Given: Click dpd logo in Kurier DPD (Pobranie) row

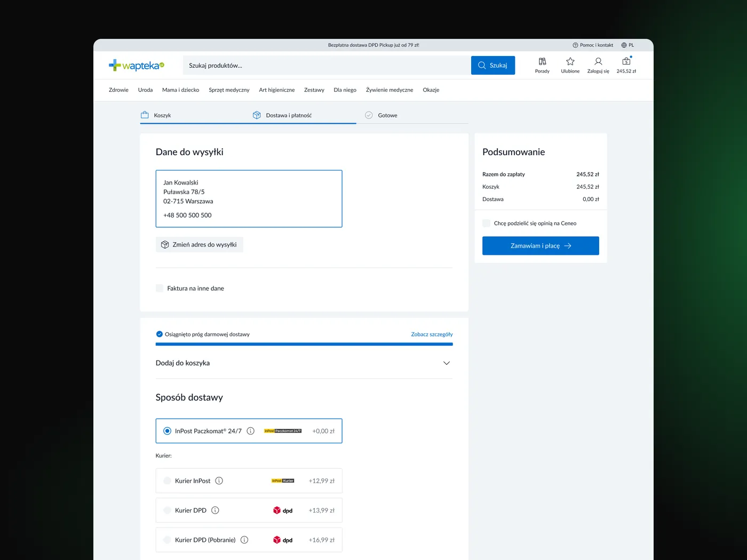Looking at the screenshot, I should coord(283,540).
